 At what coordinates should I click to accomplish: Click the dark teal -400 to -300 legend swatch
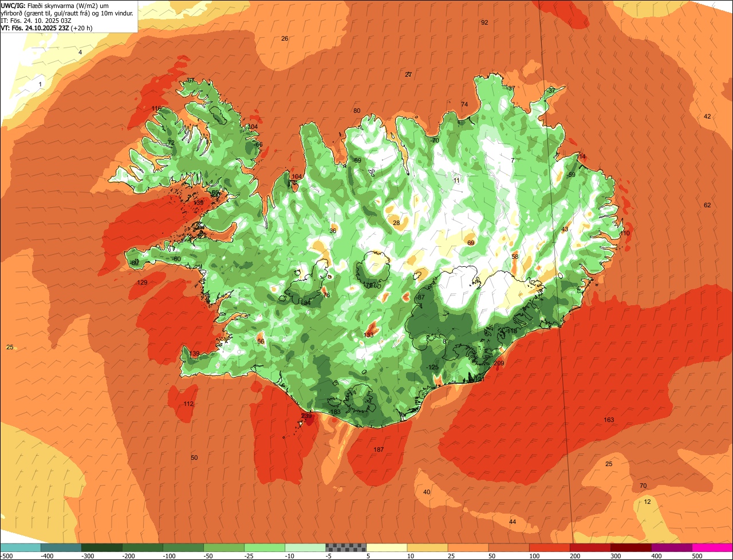click(61, 547)
